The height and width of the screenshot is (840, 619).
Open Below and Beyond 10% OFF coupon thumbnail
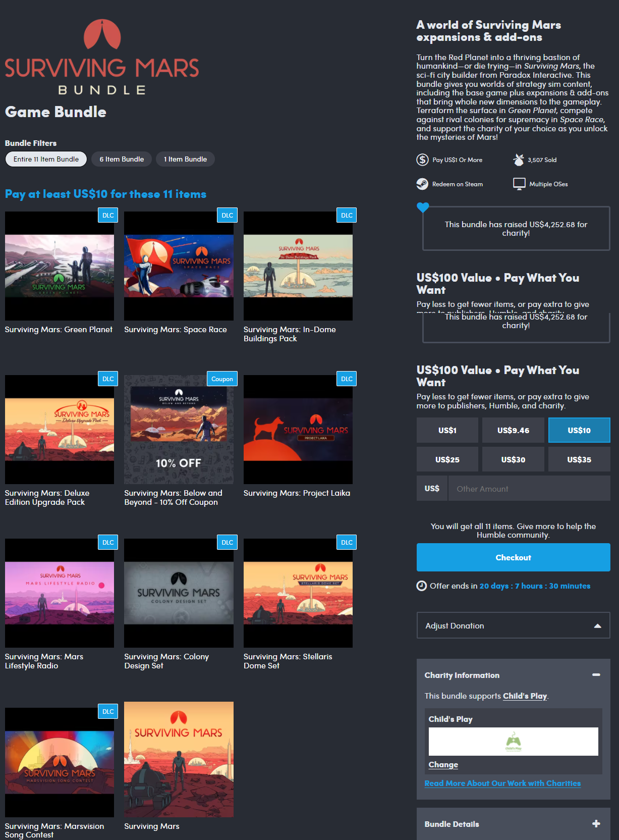coord(179,430)
